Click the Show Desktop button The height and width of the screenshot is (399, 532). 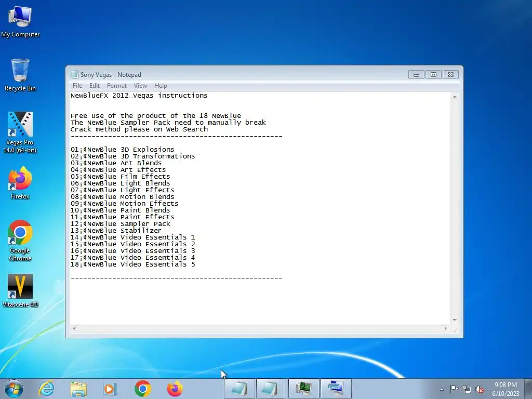(x=528, y=389)
